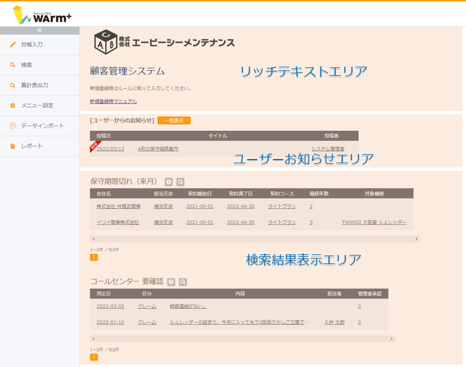Open company link 株式会社 in first maintenance row

119,207
